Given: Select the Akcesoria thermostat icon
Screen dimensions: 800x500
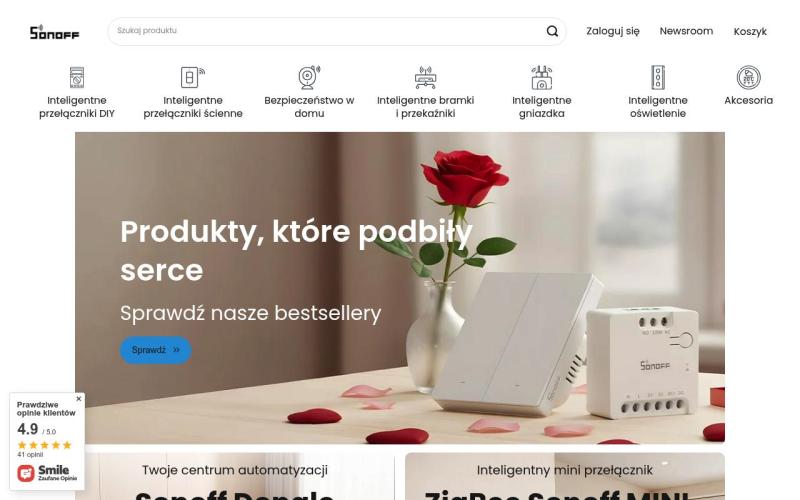Looking at the screenshot, I should click(x=748, y=78).
